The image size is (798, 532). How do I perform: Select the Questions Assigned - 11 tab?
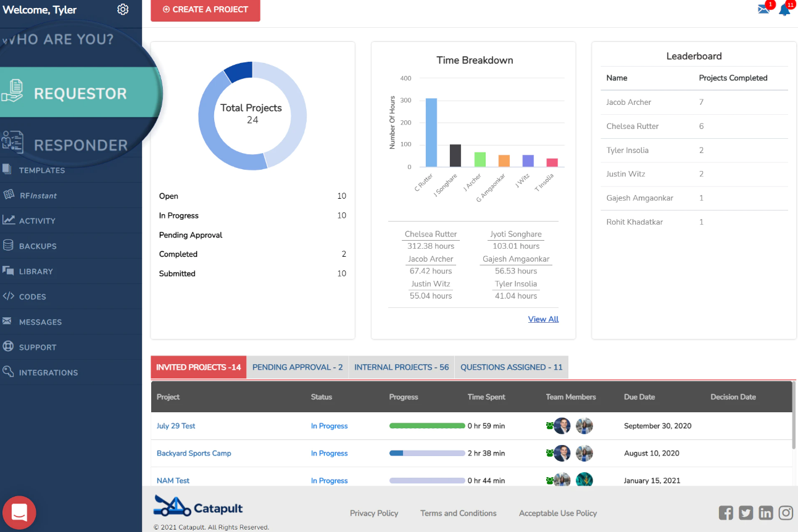[512, 367]
